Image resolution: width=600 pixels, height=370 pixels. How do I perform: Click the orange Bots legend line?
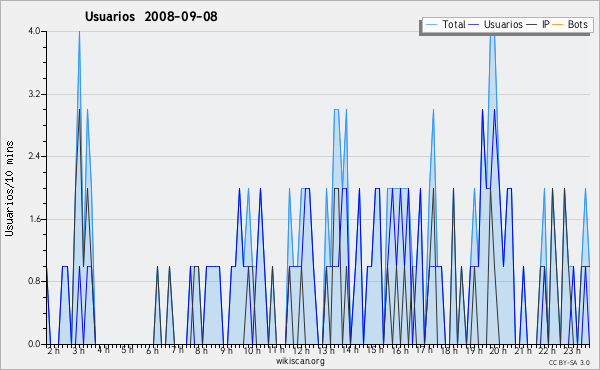point(558,25)
